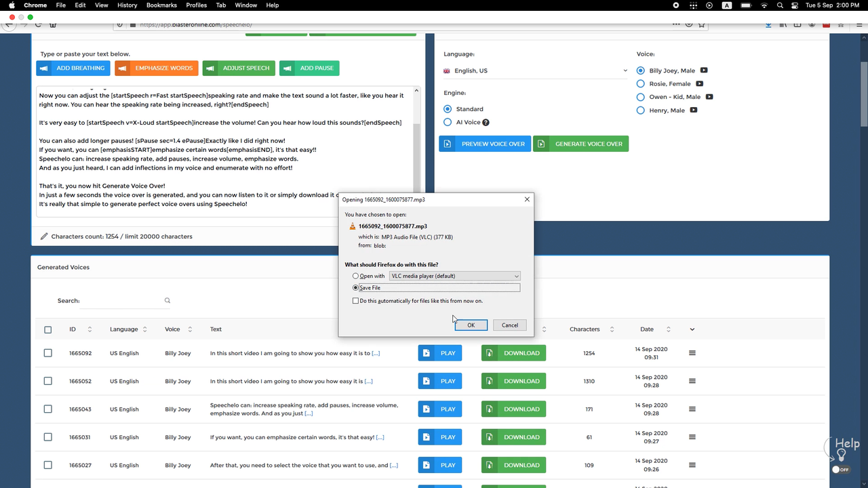
Task: Click the search magnifier icon in Generated Voices
Action: coord(167,301)
